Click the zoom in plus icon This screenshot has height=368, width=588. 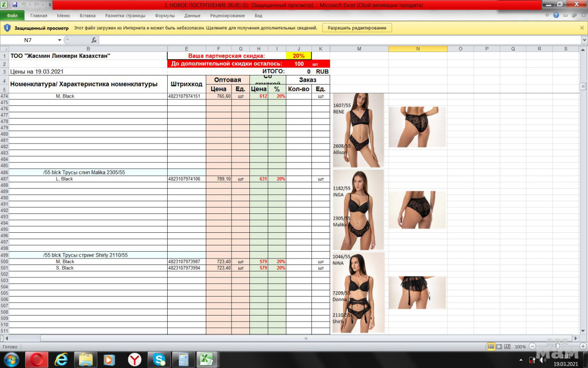pyautogui.click(x=582, y=346)
